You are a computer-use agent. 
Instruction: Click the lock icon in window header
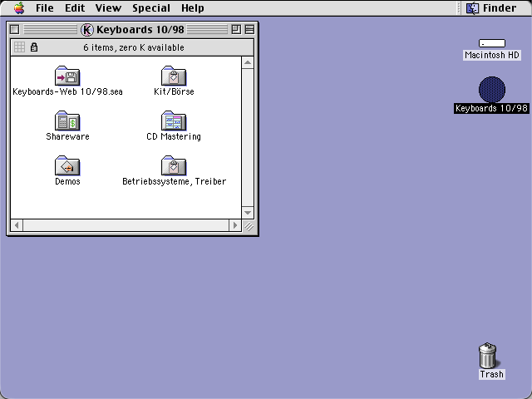click(34, 47)
